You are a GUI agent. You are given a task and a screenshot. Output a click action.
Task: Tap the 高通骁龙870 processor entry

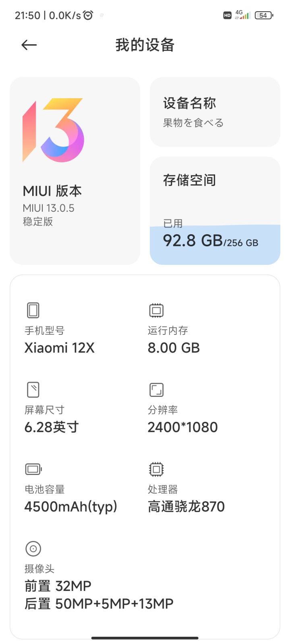pos(186,506)
